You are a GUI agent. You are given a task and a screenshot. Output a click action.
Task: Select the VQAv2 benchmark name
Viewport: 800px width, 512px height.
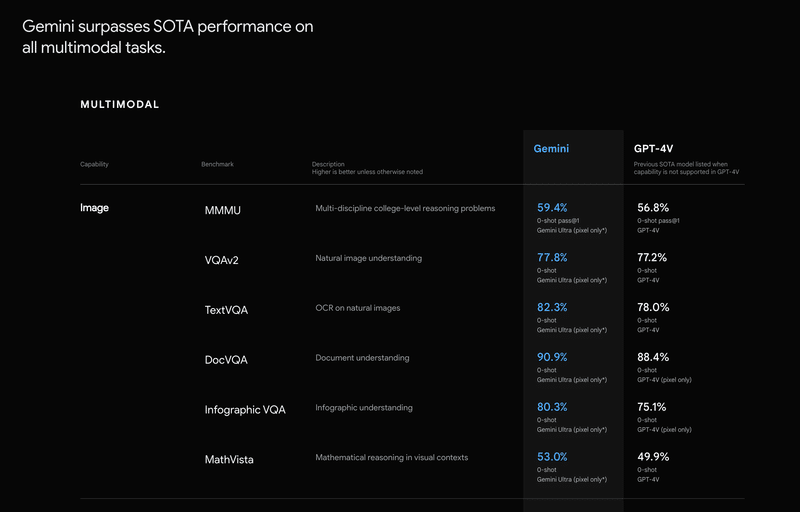[x=221, y=260]
